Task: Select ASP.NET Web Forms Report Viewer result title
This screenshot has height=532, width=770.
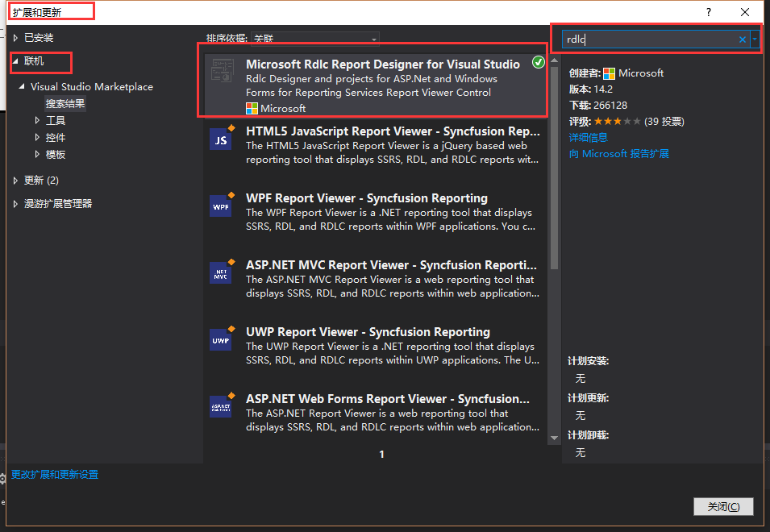Action: click(388, 398)
